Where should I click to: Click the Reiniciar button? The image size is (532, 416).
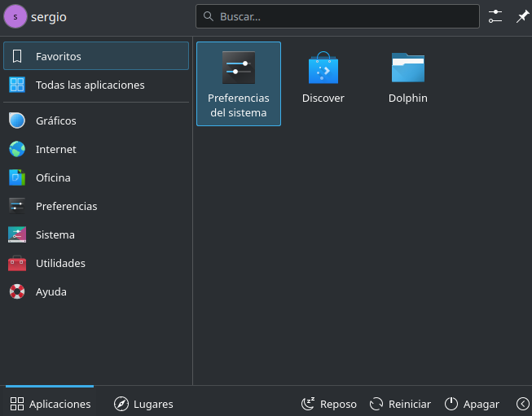pyautogui.click(x=400, y=404)
